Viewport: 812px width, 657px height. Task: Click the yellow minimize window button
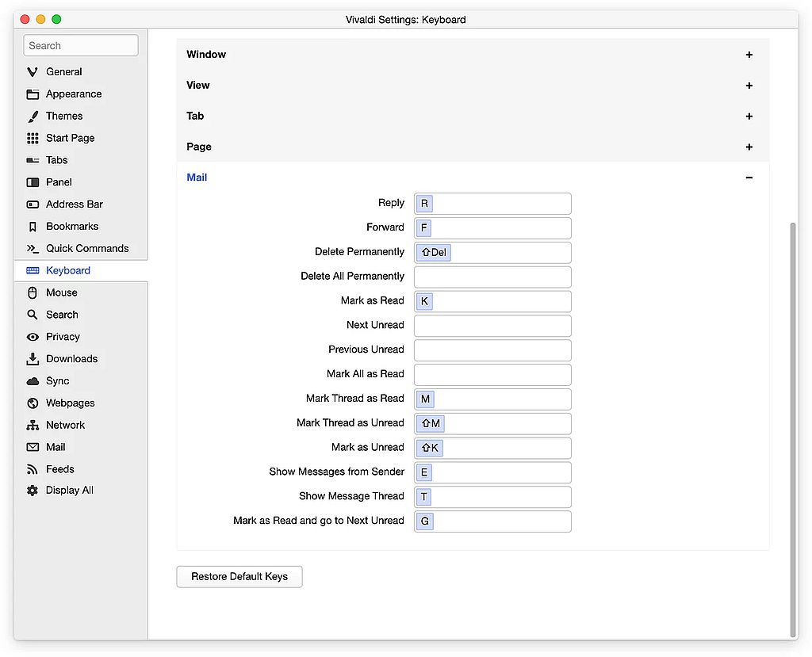point(40,19)
